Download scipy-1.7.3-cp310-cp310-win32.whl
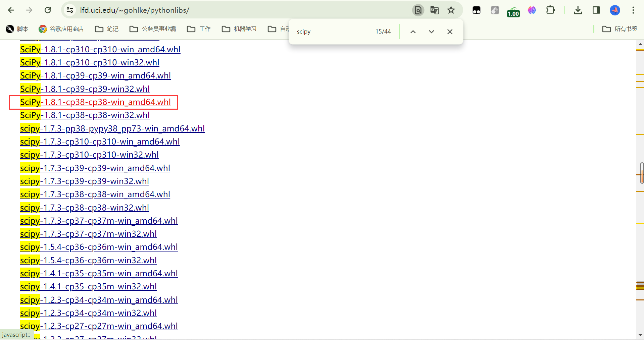The height and width of the screenshot is (340, 644). tap(89, 155)
